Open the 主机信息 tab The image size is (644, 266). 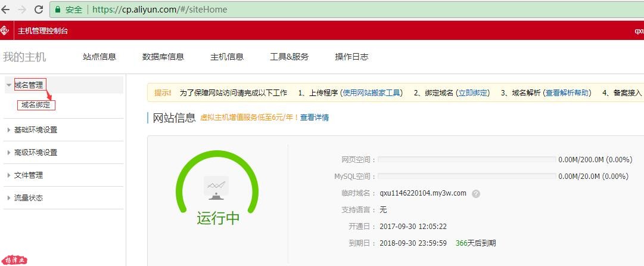(x=227, y=57)
